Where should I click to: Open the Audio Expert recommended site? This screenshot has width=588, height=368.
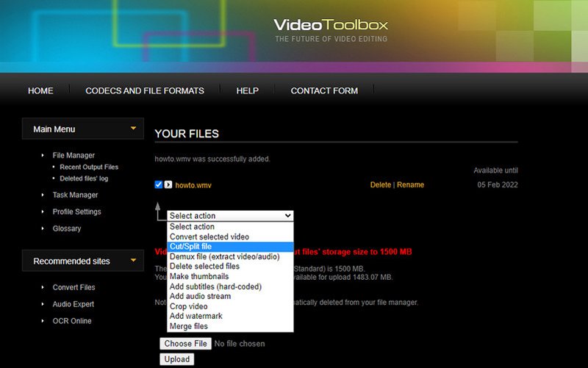73,304
